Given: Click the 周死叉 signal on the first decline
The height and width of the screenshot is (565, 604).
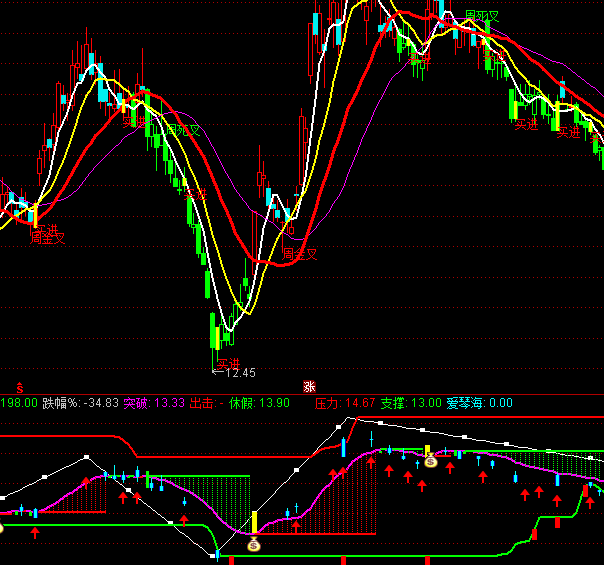Looking at the screenshot, I should pyautogui.click(x=182, y=130).
